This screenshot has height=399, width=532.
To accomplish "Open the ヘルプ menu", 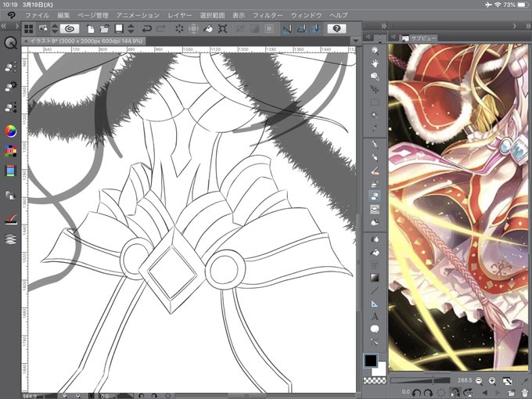I will point(339,16).
